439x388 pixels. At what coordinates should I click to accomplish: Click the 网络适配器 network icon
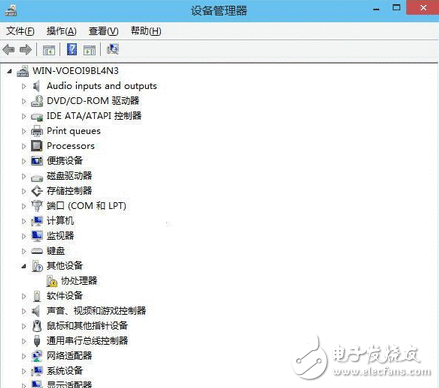click(37, 356)
